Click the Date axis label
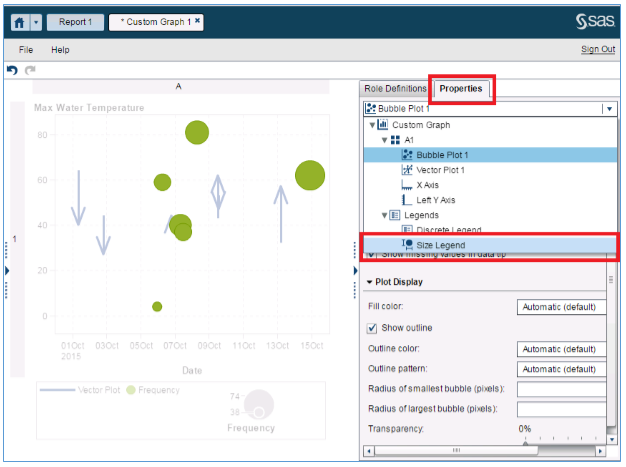626x467 pixels. pos(192,371)
